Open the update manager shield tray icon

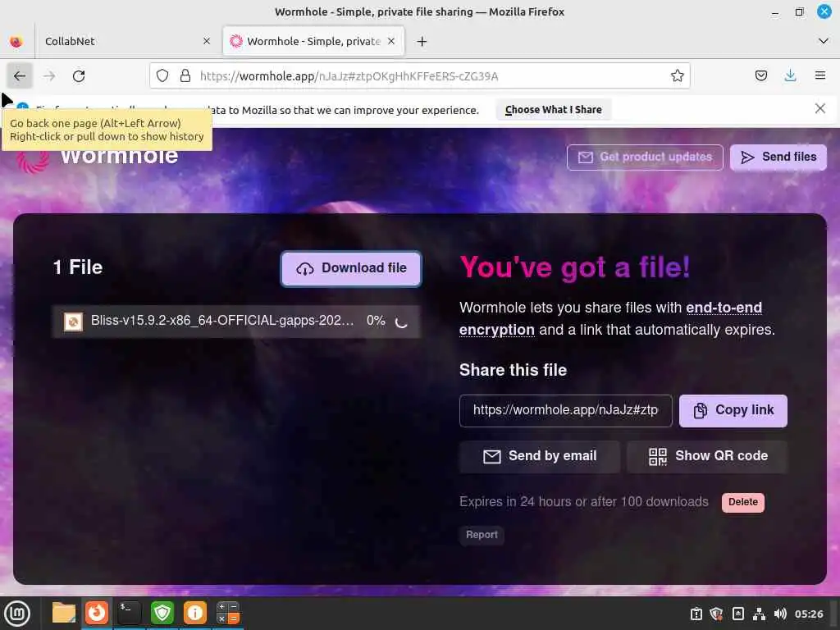pyautogui.click(x=717, y=614)
